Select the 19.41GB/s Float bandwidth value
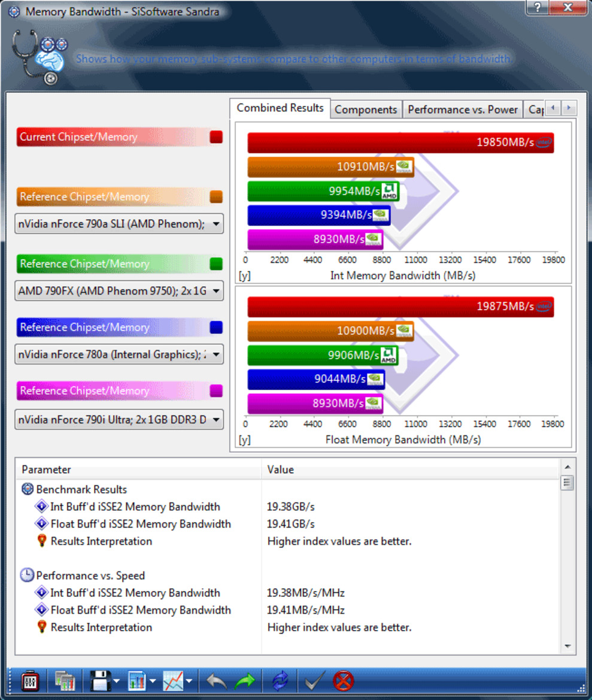The height and width of the screenshot is (700, 592). [x=290, y=524]
